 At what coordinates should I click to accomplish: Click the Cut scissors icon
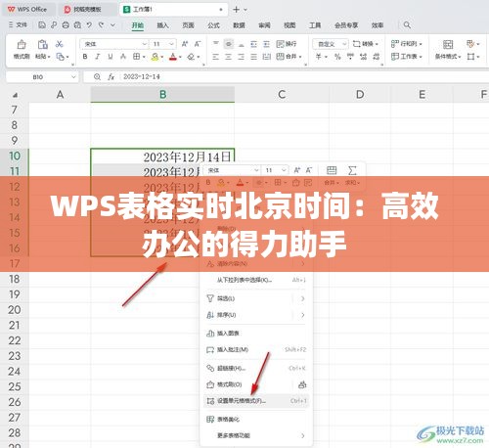tap(59, 44)
